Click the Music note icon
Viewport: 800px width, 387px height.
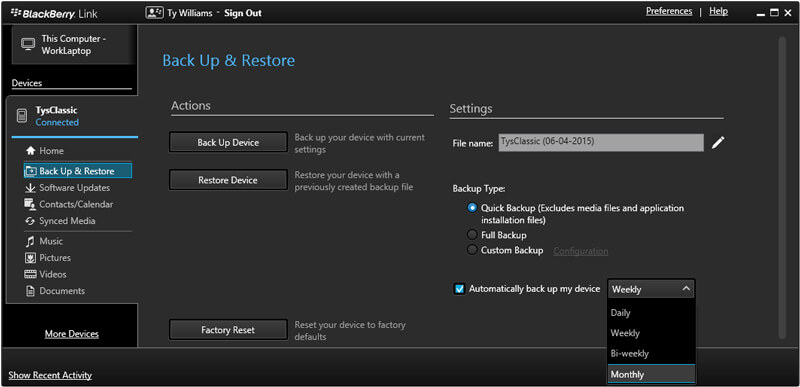click(x=31, y=241)
